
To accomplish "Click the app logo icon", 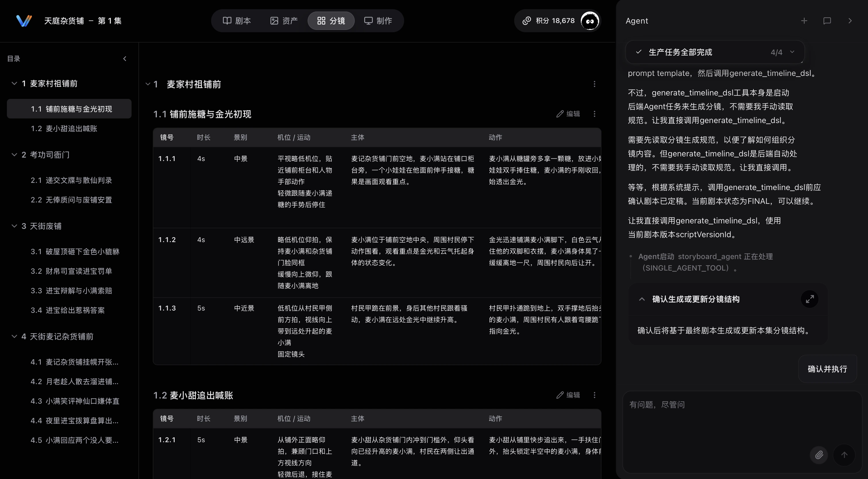I will tap(24, 21).
